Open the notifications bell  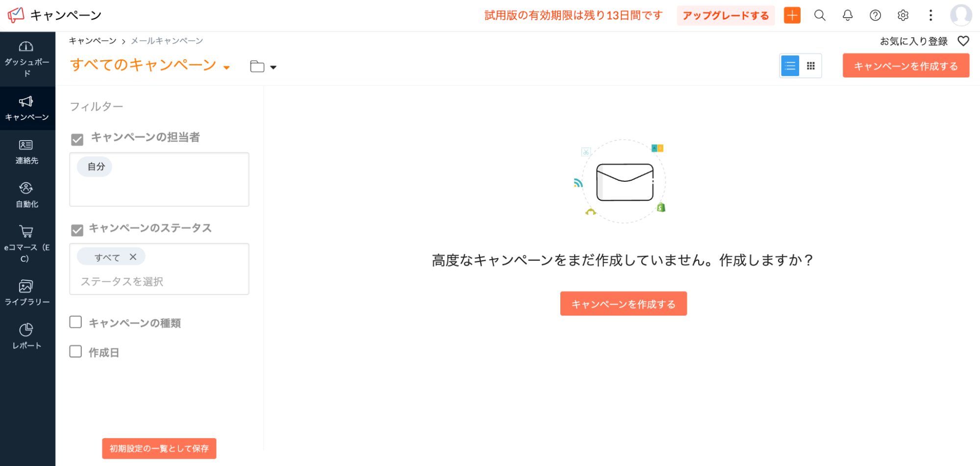847,16
